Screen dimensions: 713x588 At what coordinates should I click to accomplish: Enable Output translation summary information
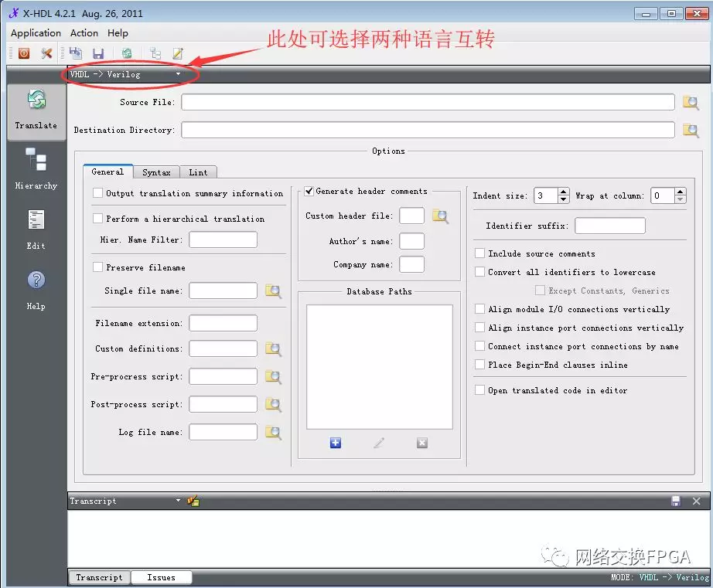[97, 193]
